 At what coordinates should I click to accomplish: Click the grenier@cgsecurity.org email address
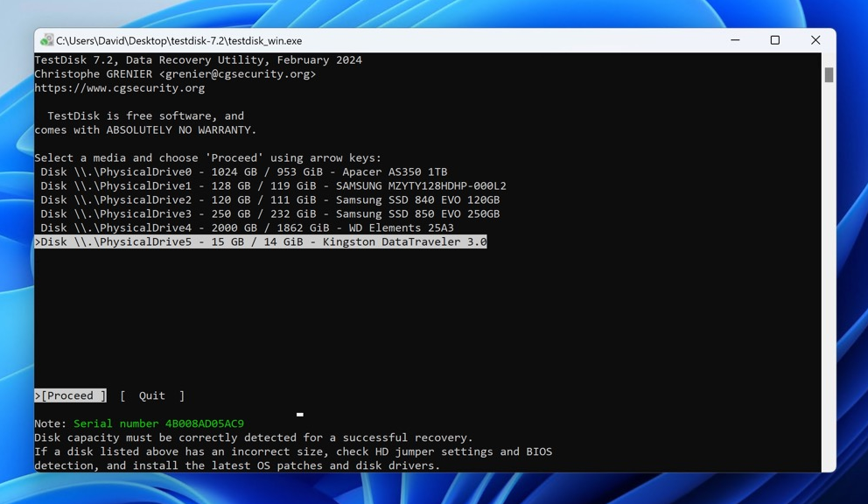tap(237, 74)
